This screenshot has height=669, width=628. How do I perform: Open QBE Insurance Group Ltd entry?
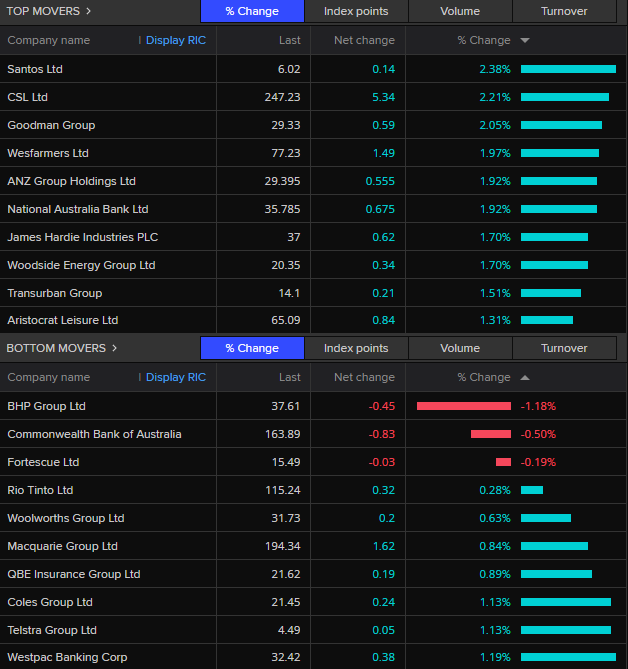[x=74, y=574]
